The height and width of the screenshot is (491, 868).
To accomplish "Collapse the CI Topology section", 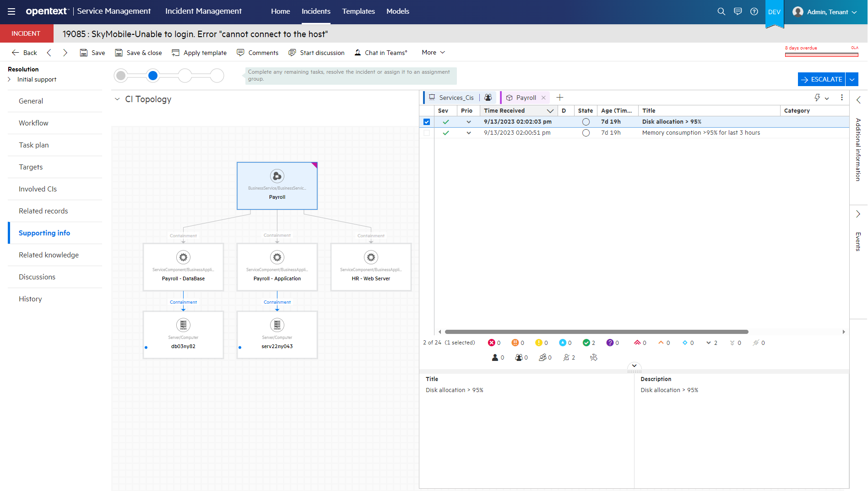I will (117, 99).
